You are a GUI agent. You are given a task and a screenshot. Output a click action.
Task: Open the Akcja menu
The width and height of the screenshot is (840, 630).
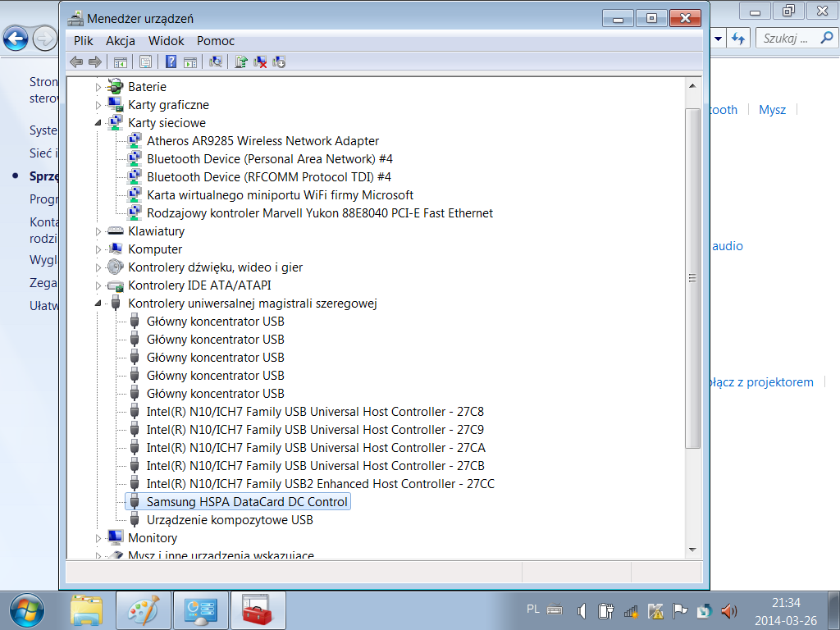coord(121,41)
